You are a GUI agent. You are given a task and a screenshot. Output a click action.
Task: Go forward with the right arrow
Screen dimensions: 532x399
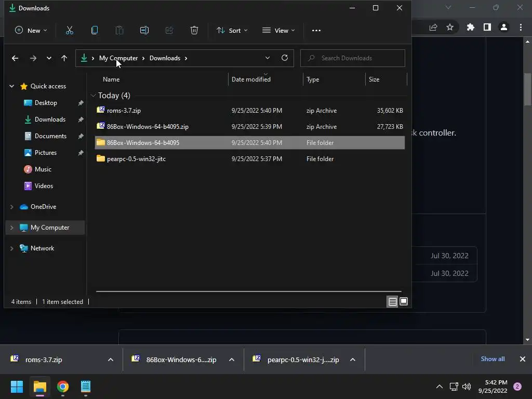(x=33, y=58)
